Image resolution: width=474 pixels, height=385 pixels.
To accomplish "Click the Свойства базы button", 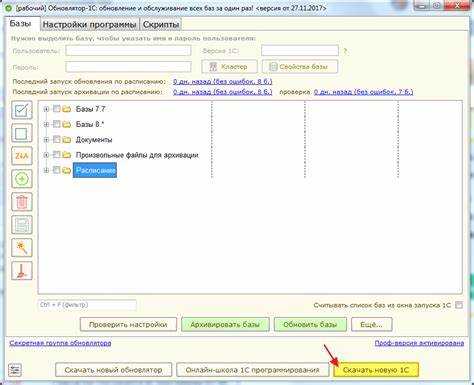I will pos(300,67).
